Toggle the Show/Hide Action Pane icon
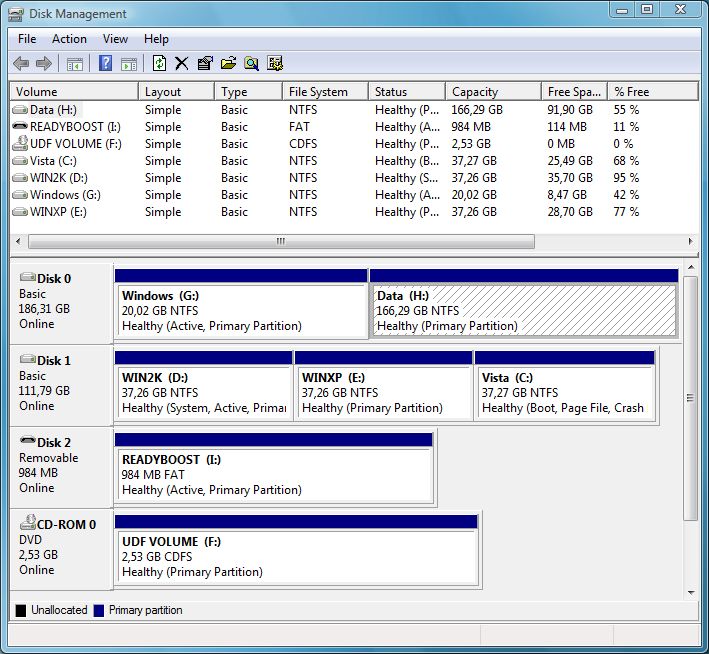The image size is (709, 654). (129, 64)
